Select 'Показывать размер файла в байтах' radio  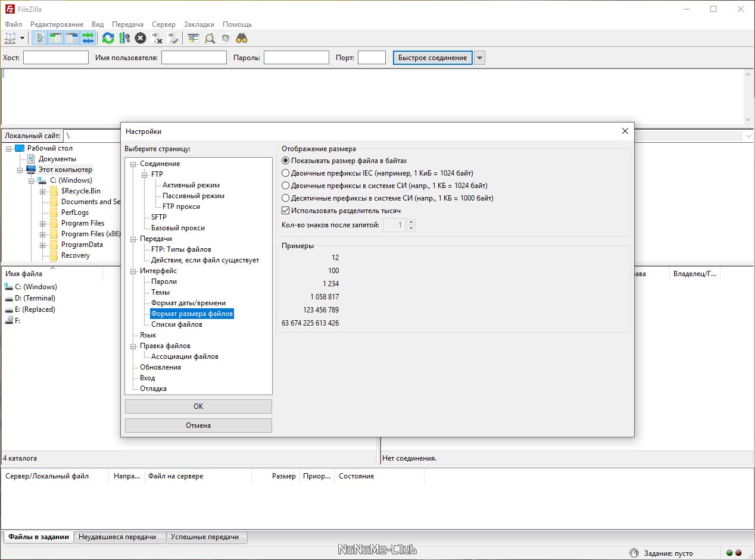tap(286, 161)
